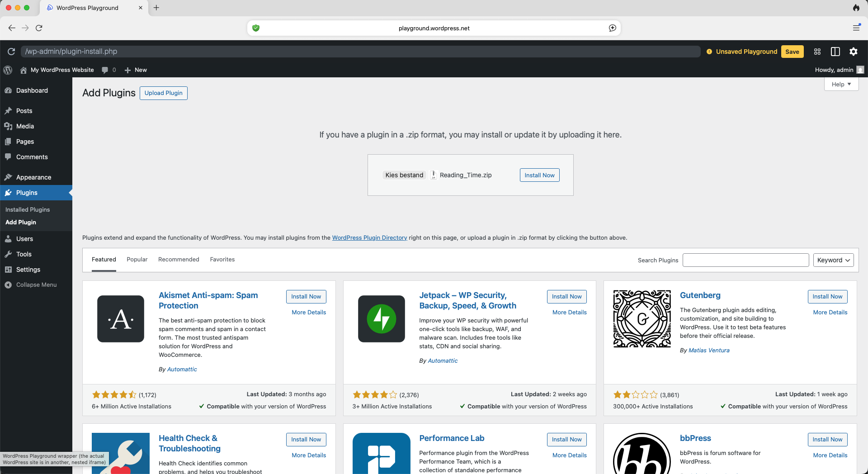This screenshot has height=474, width=868.
Task: Open the Media library from the sidebar
Action: point(24,126)
